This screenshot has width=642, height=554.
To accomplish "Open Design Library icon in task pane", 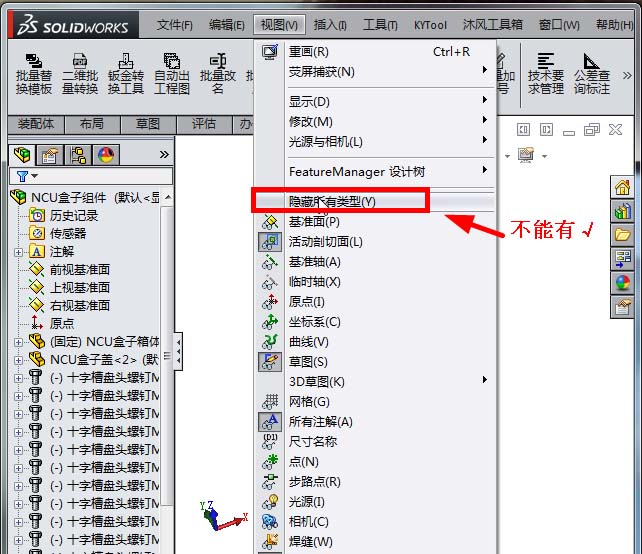I will [622, 211].
